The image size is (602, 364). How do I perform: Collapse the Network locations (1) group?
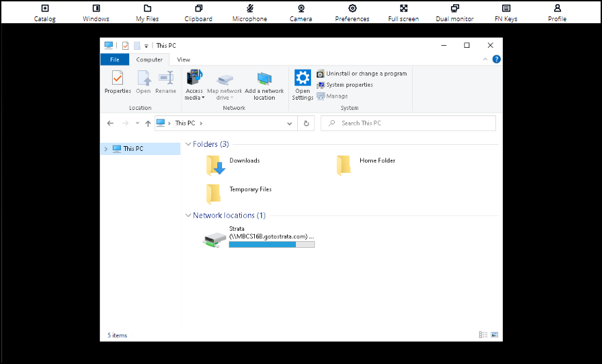[188, 215]
